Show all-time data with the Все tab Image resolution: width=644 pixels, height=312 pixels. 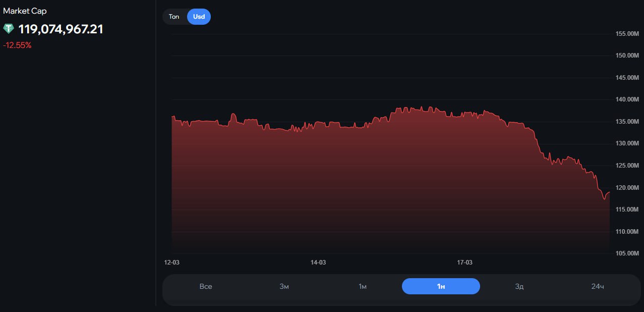pyautogui.click(x=206, y=286)
